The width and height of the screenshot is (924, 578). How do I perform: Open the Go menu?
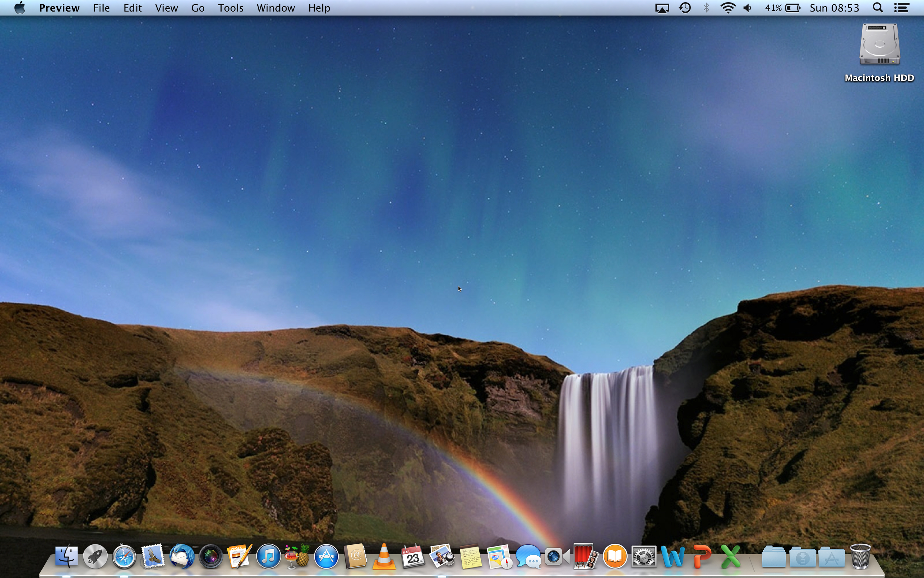[198, 8]
